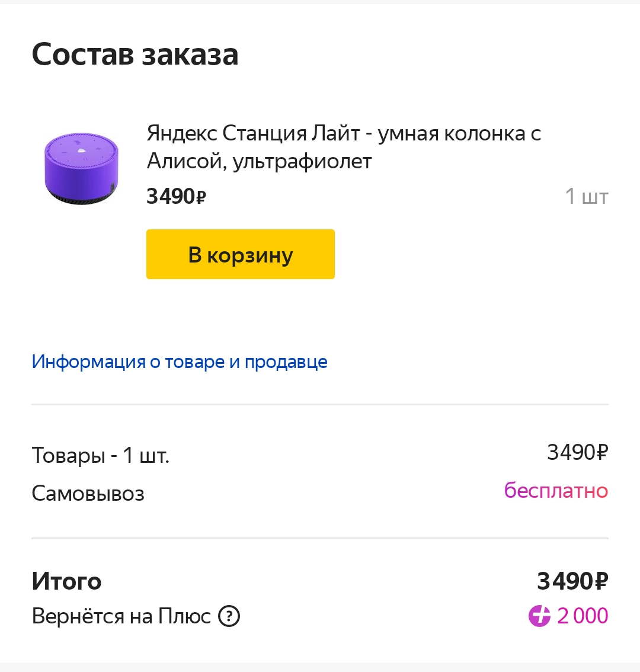The height and width of the screenshot is (672, 640).
Task: Click the Состав заказа heading
Action: pyautogui.click(x=135, y=55)
